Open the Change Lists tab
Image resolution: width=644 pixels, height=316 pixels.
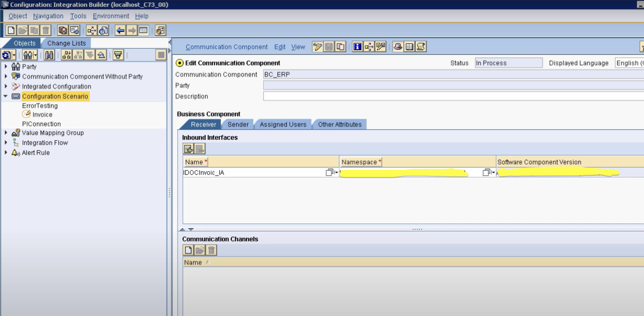tap(67, 43)
